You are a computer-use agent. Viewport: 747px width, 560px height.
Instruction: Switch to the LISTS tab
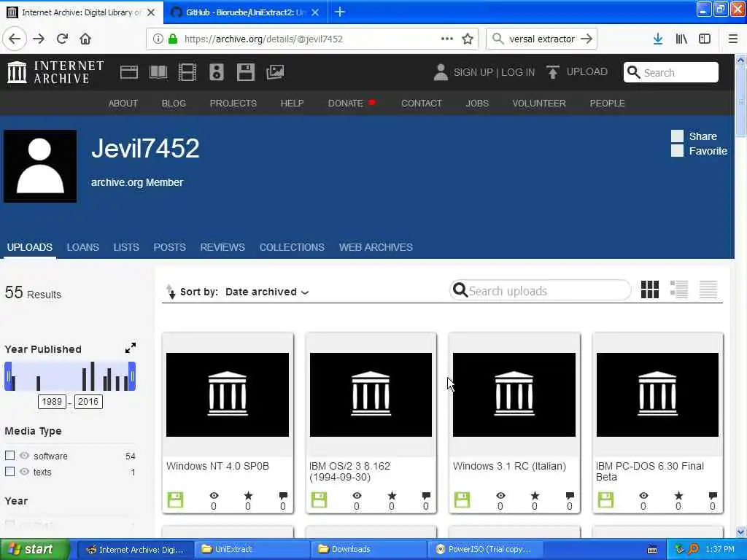click(x=125, y=247)
